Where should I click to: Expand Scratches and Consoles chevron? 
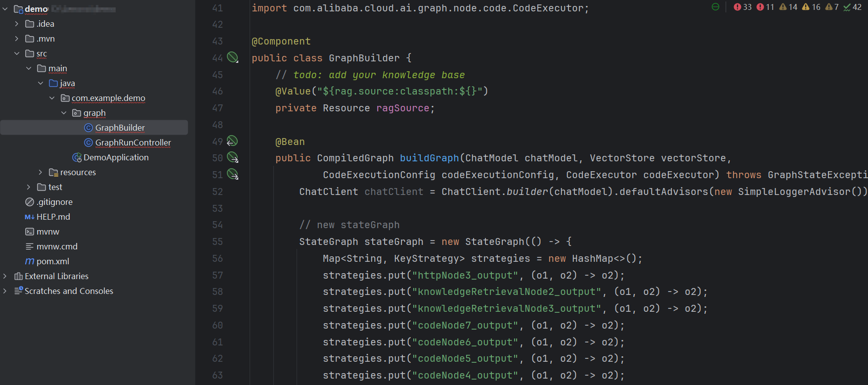point(5,291)
